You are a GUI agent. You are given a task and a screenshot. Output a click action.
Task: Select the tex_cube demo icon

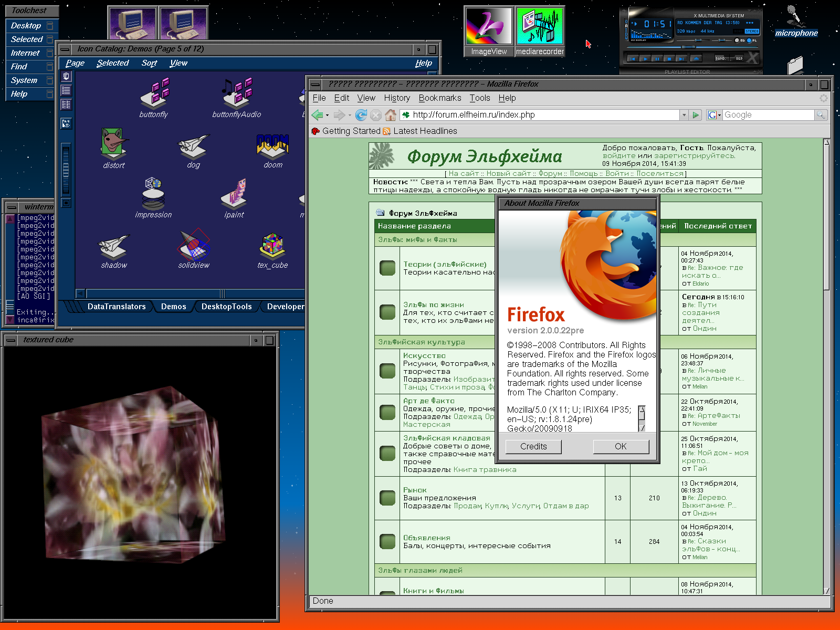pyautogui.click(x=272, y=251)
